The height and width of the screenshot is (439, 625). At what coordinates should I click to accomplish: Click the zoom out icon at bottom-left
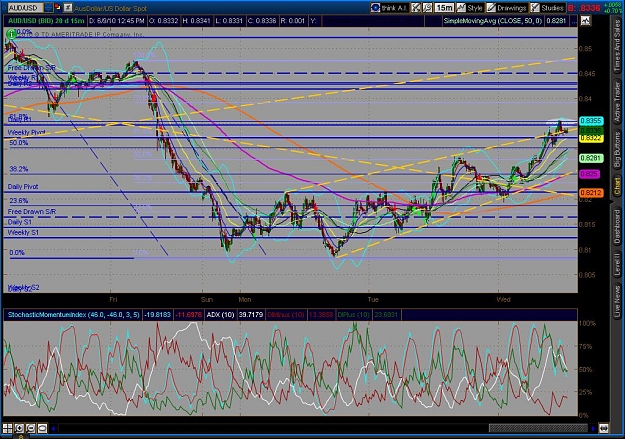tap(30, 429)
